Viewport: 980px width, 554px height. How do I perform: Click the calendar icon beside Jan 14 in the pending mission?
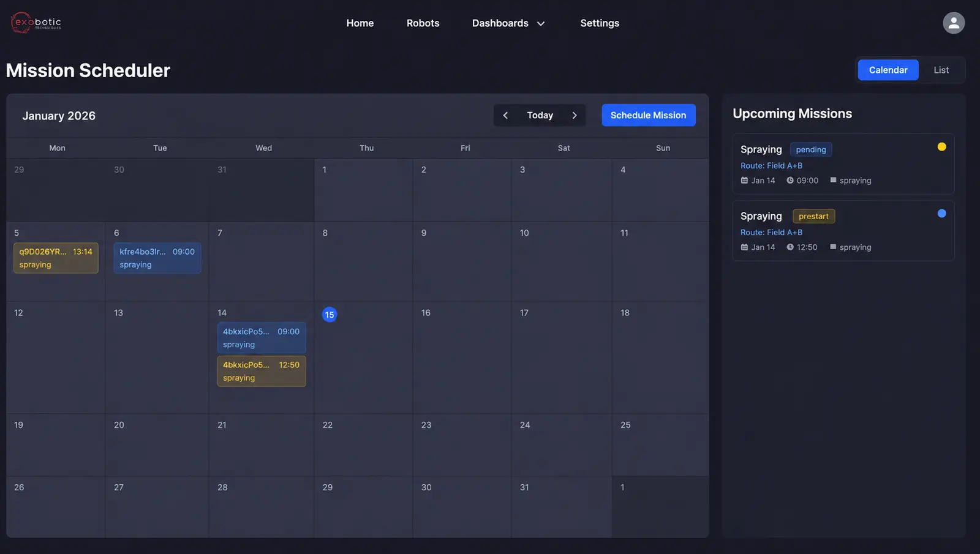tap(744, 181)
